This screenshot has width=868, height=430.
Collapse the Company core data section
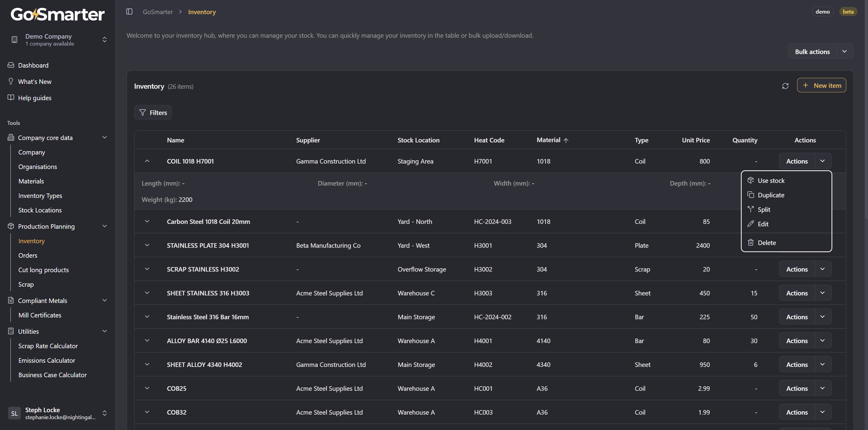[104, 138]
